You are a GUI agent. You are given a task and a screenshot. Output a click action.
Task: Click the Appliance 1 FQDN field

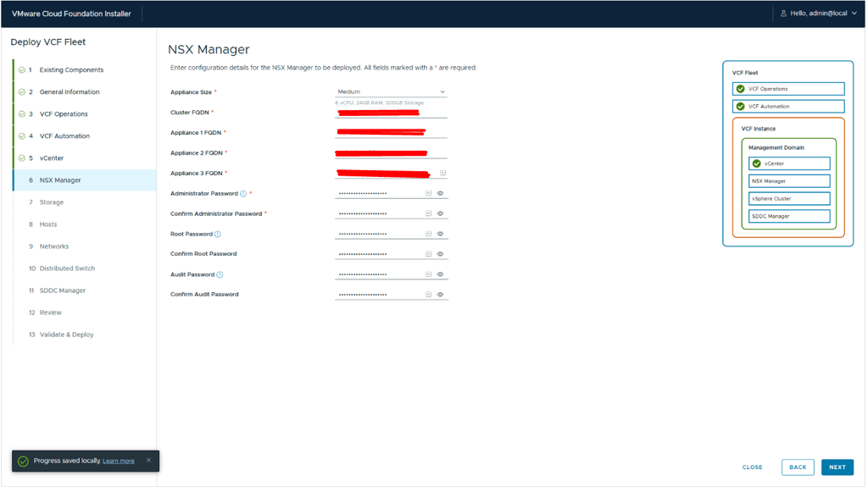(392, 133)
